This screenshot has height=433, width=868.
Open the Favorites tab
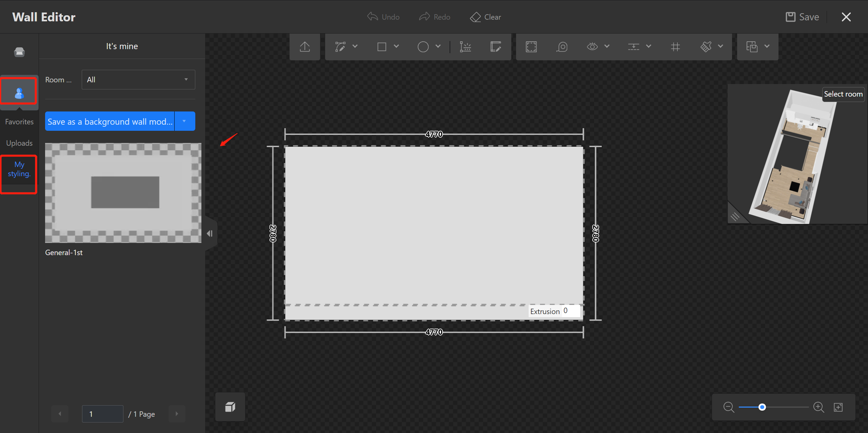tap(19, 122)
